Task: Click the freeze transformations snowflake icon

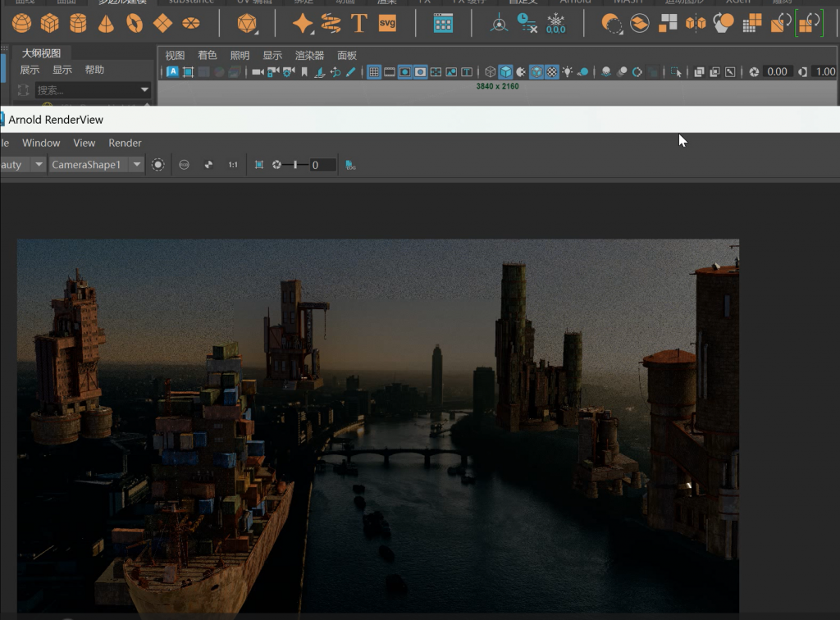Action: (555, 24)
